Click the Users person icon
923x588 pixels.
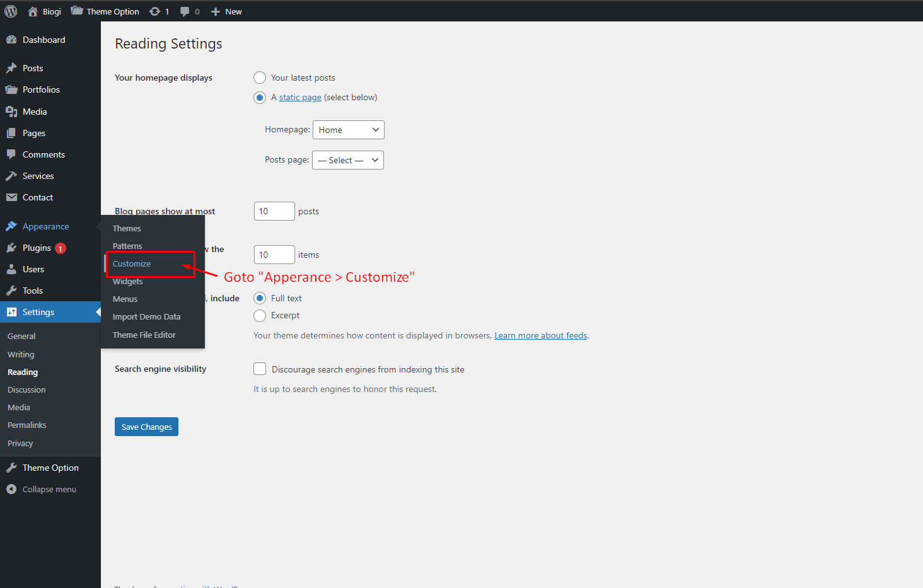coord(11,269)
